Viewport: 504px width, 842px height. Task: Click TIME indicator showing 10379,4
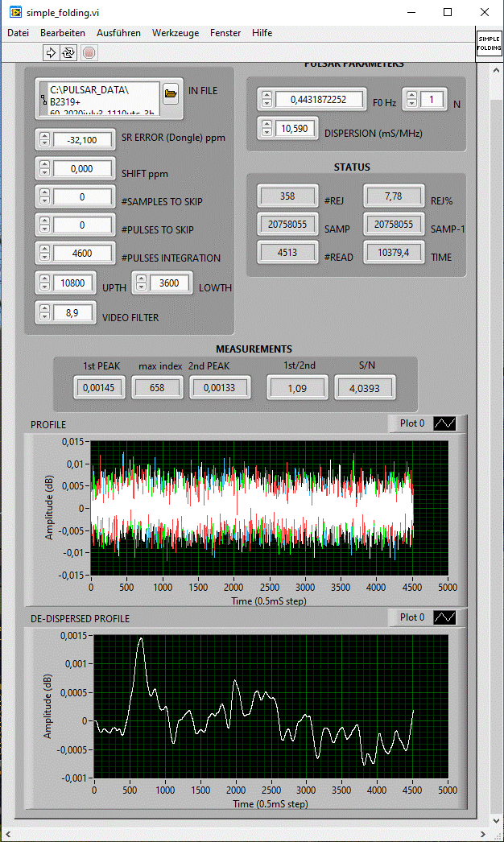coord(394,252)
